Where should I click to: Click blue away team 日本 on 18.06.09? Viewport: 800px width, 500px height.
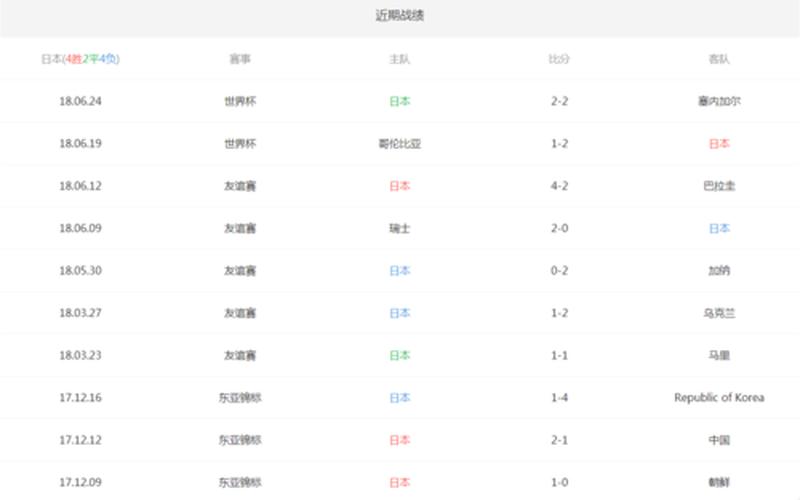pos(719,228)
